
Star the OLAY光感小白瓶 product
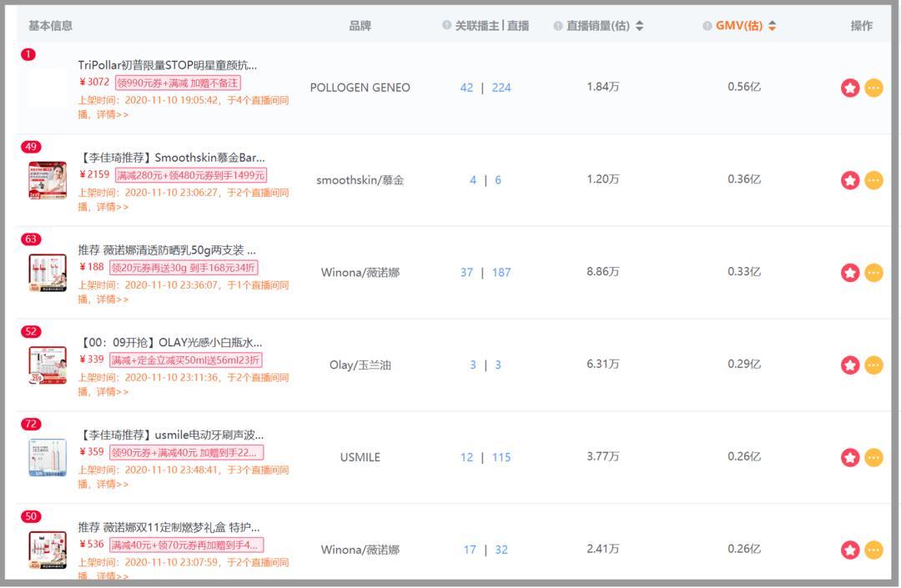(x=850, y=365)
